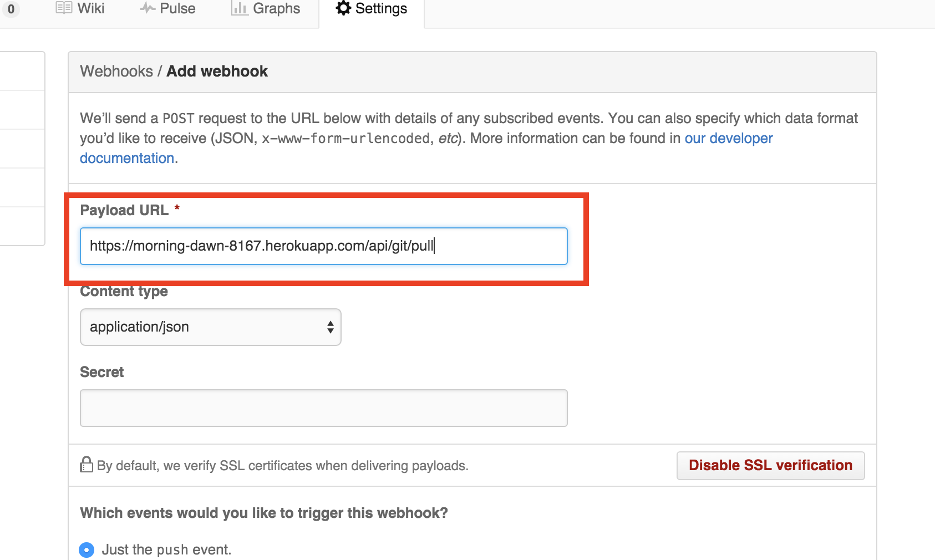Image resolution: width=935 pixels, height=560 pixels.
Task: Click the Graphs bar chart icon
Action: [x=240, y=8]
